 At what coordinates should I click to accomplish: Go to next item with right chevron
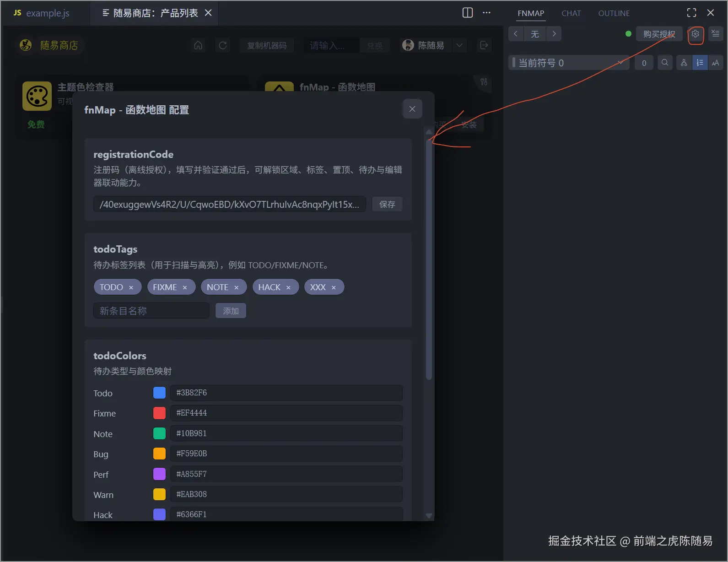pos(554,34)
